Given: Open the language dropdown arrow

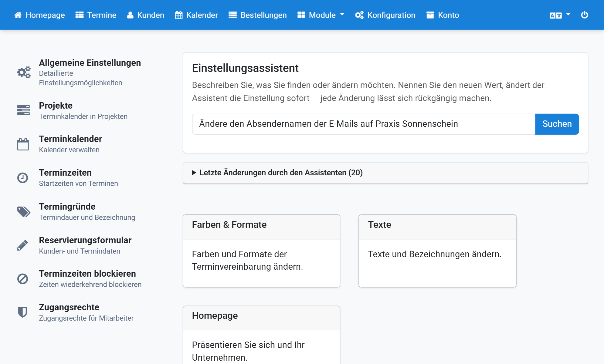Looking at the screenshot, I should (568, 15).
